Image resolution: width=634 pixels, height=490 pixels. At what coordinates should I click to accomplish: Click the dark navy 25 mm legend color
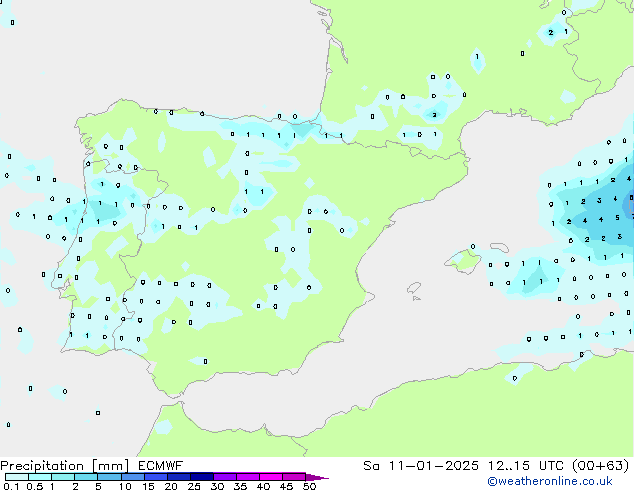(202, 477)
